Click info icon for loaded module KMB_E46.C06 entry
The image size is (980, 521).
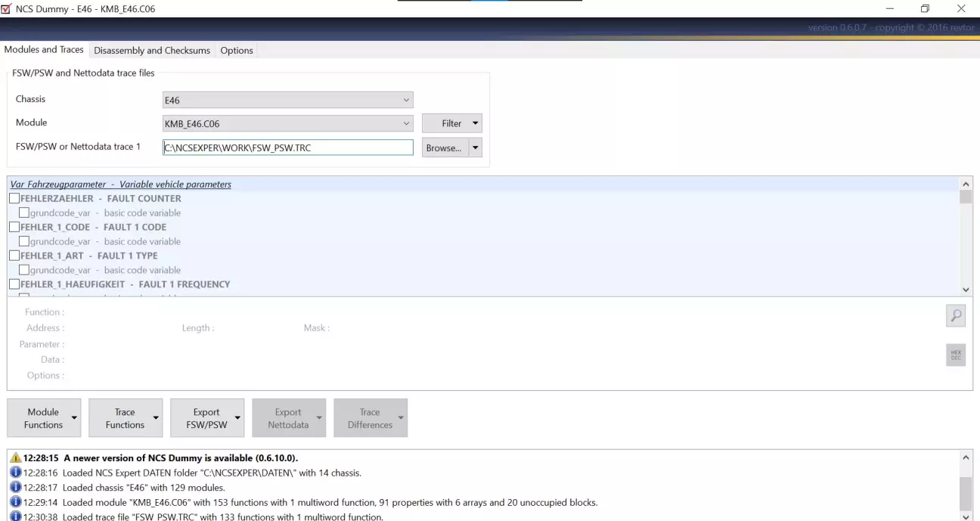15,501
